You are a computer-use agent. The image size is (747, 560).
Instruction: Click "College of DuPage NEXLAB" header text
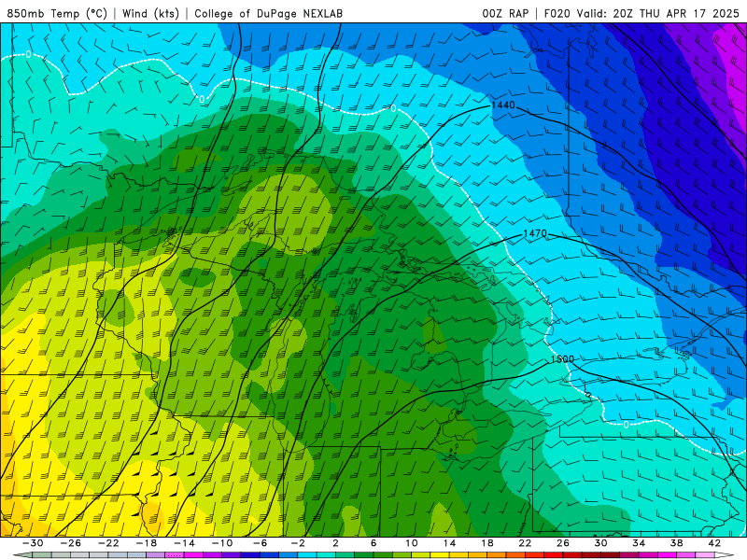268,13
